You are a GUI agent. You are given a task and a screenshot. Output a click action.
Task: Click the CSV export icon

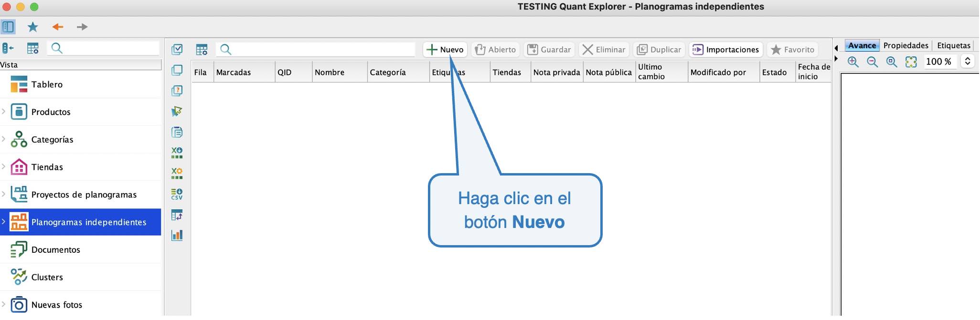[177, 194]
